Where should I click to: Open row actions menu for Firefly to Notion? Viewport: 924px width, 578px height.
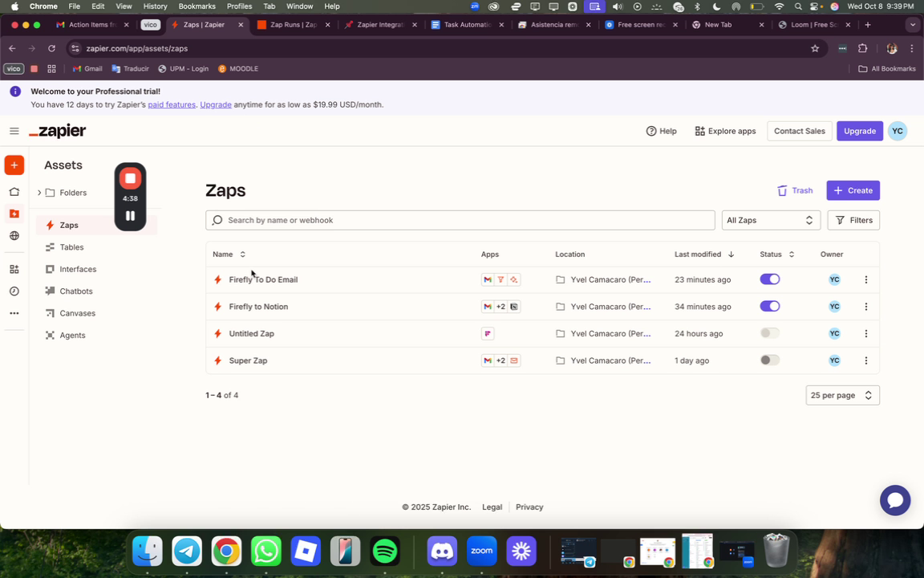[865, 307]
